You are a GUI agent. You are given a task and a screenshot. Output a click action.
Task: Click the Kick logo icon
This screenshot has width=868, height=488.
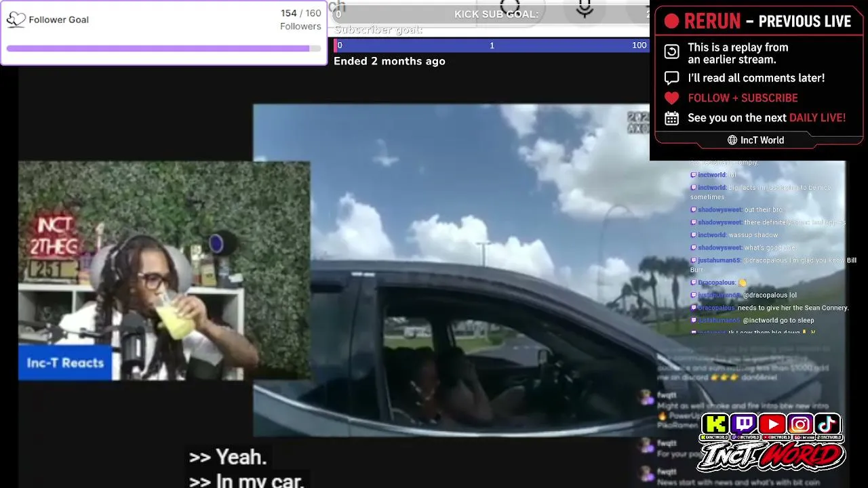(715, 425)
